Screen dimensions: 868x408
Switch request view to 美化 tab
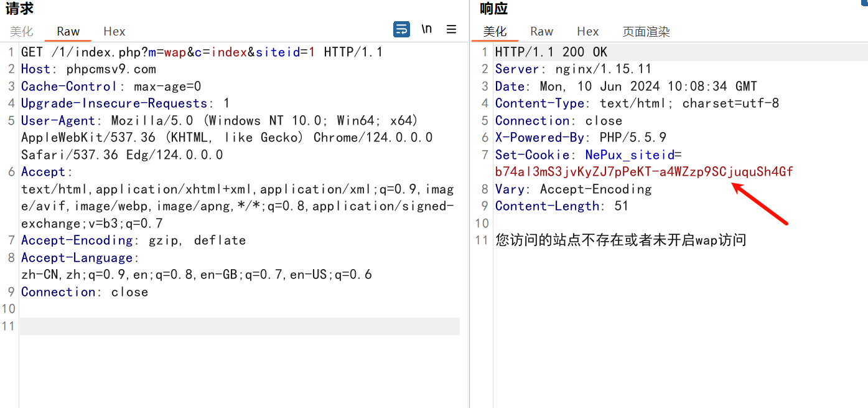[22, 31]
